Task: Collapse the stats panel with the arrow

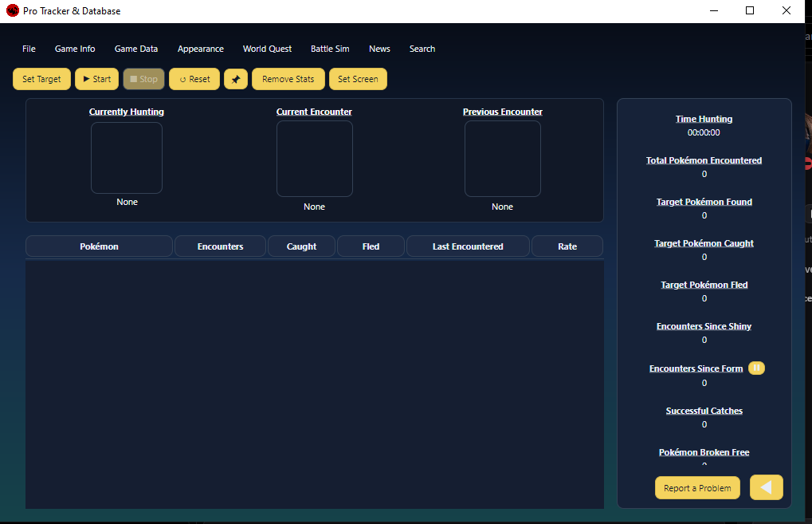Action: pyautogui.click(x=766, y=487)
